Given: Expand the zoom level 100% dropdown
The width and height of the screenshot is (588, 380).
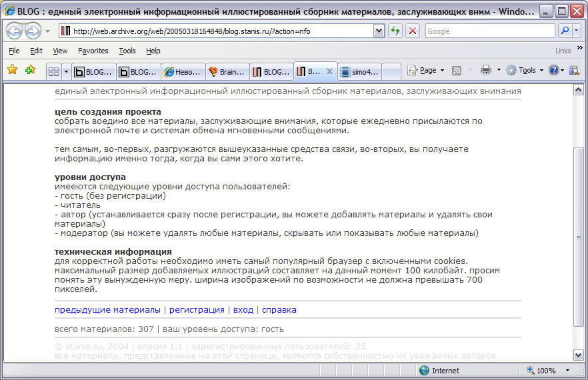Looking at the screenshot, I should (x=568, y=371).
